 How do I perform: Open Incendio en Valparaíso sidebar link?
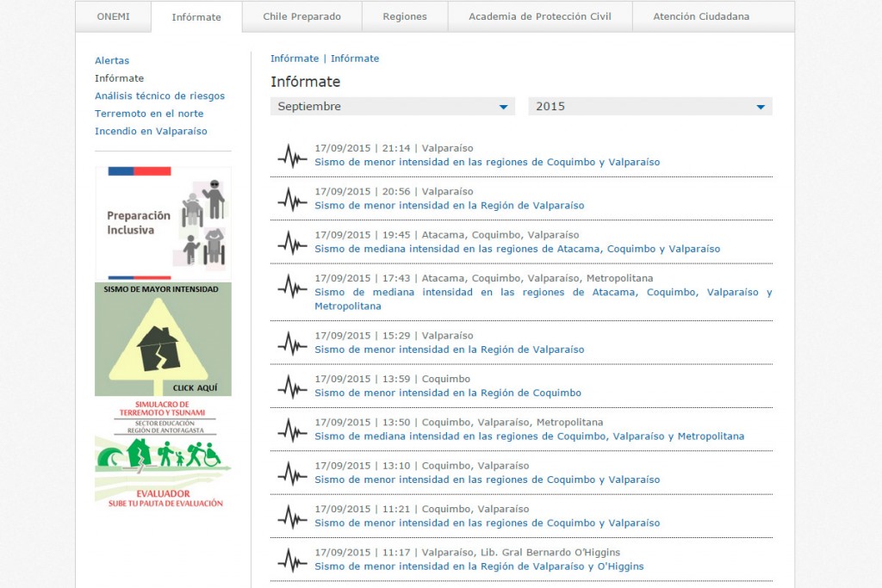coord(151,131)
